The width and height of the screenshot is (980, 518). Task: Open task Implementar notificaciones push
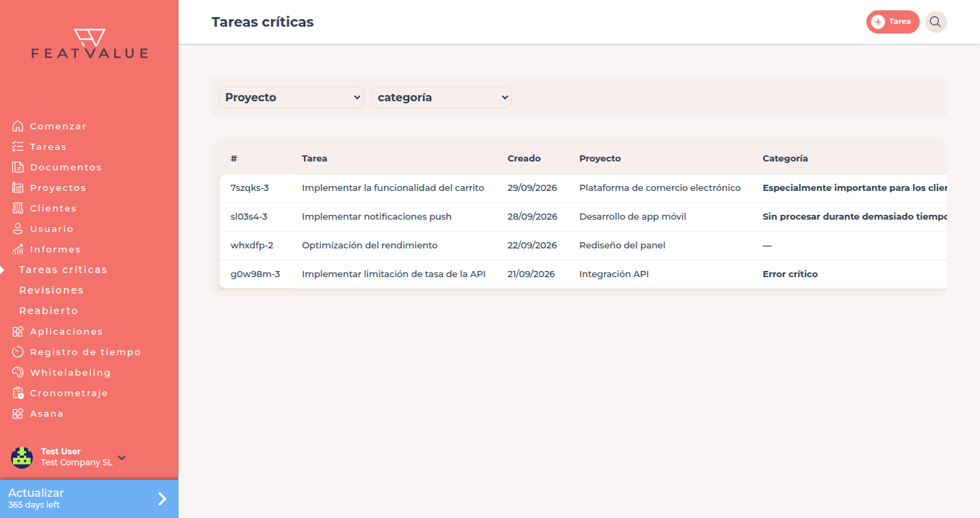(376, 216)
